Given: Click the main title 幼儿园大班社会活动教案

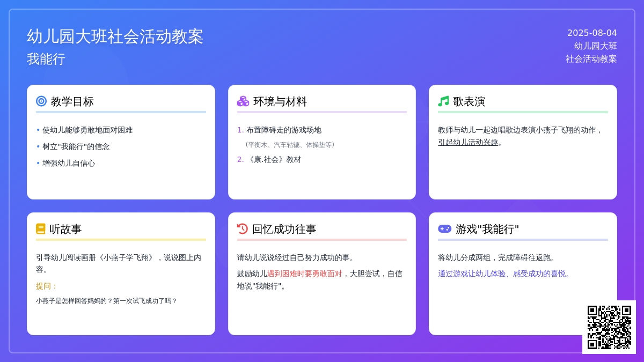Looking at the screenshot, I should click(115, 36).
